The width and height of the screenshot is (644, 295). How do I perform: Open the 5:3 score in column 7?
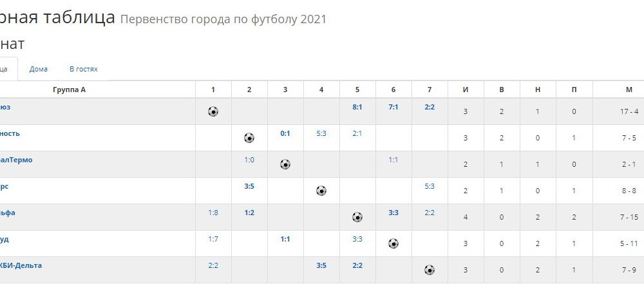point(430,186)
